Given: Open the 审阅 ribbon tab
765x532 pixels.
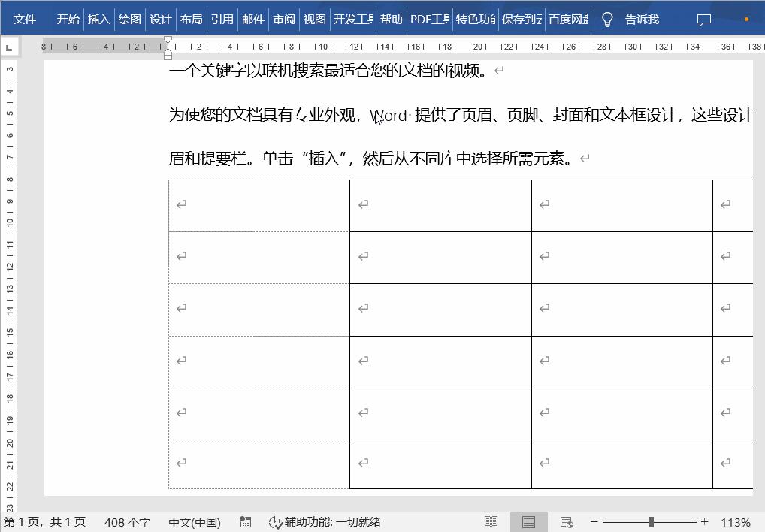Looking at the screenshot, I should [284, 19].
